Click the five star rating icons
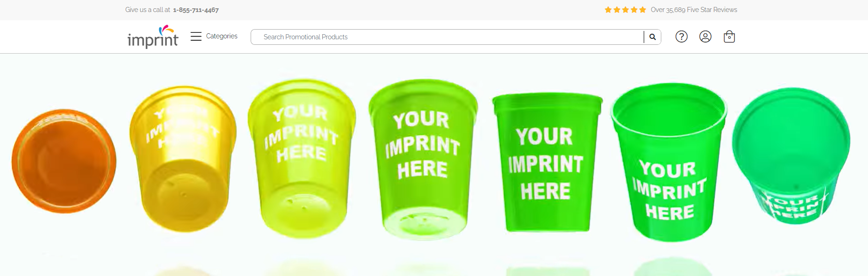The width and height of the screenshot is (868, 276). coord(625,10)
